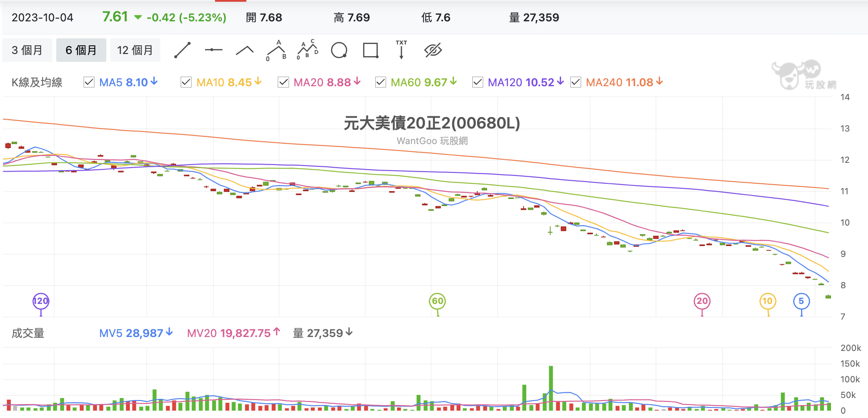Click the latest green candlestick near 7.6
Viewport: 868px width, 418px height.
(x=828, y=297)
